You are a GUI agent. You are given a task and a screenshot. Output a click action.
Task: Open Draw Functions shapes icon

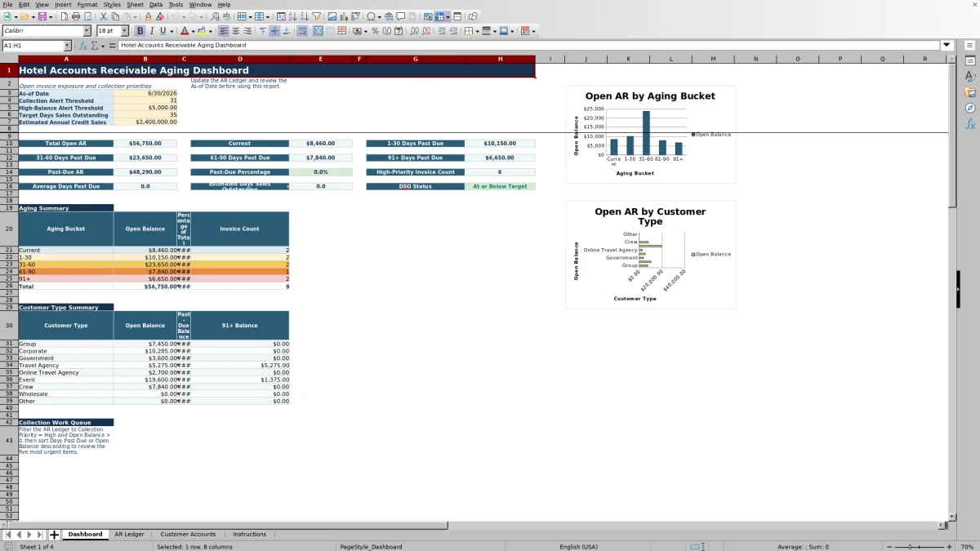point(473,16)
